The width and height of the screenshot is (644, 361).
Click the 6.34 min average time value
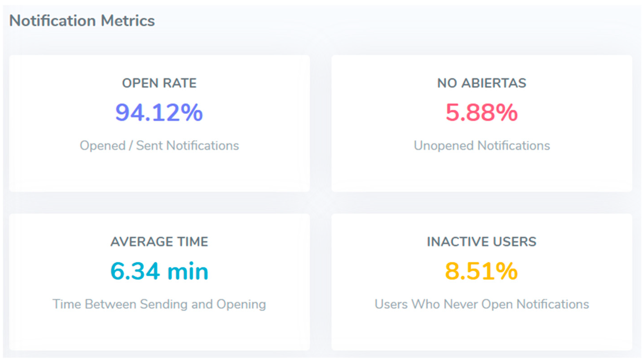[159, 271]
